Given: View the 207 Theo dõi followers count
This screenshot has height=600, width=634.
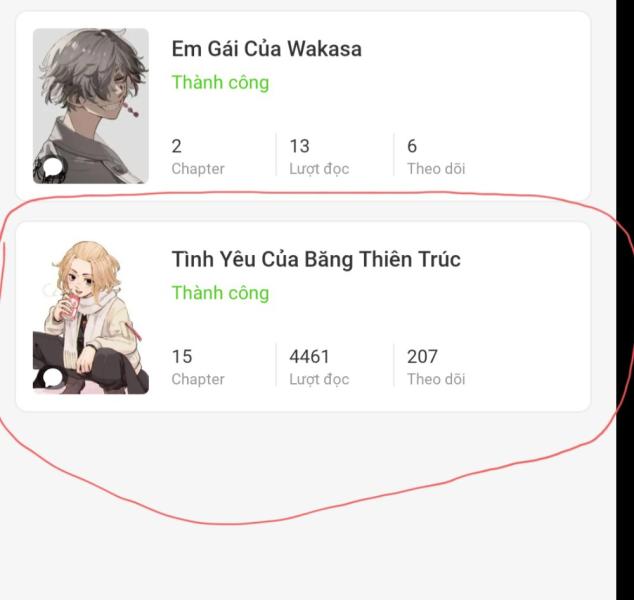Looking at the screenshot, I should (x=422, y=357).
